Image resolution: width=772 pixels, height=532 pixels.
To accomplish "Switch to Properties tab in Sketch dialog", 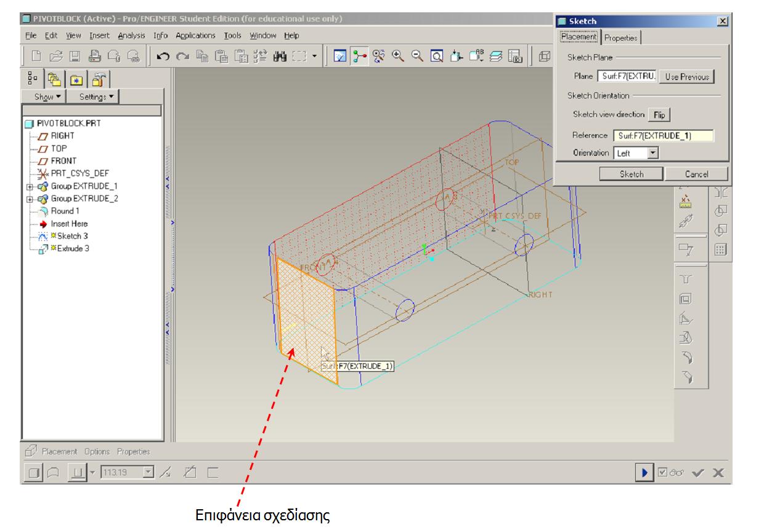I will 621,38.
